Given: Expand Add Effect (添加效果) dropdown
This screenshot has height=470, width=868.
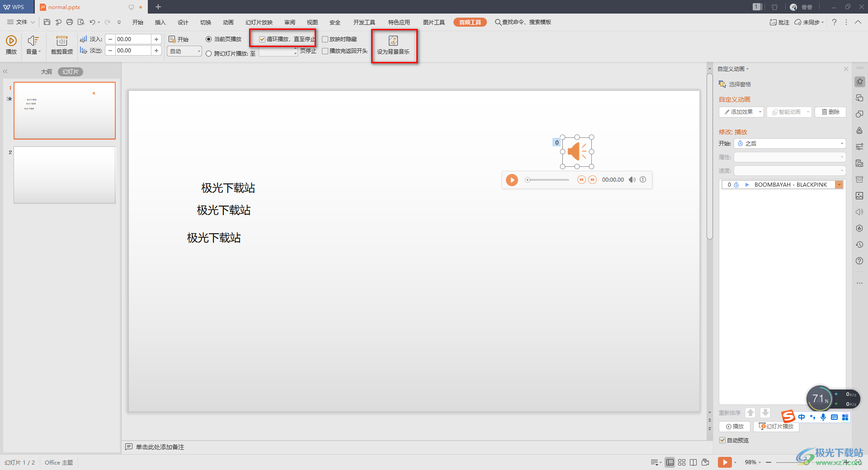Looking at the screenshot, I should (x=760, y=112).
